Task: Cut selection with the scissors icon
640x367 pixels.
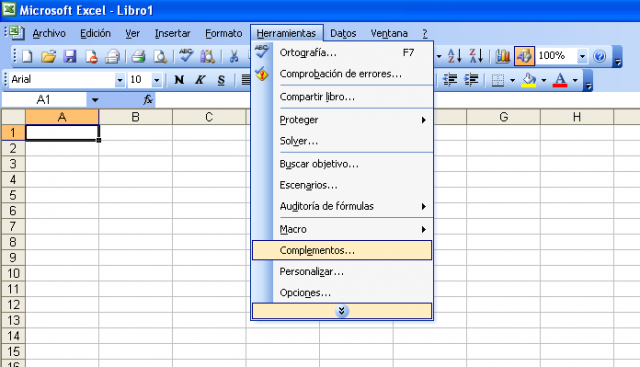Action: (x=234, y=56)
